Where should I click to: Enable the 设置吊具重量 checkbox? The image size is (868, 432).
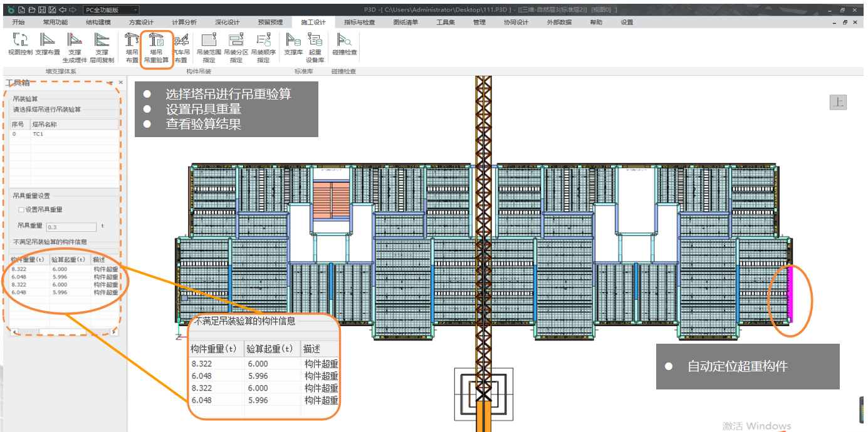coord(21,210)
